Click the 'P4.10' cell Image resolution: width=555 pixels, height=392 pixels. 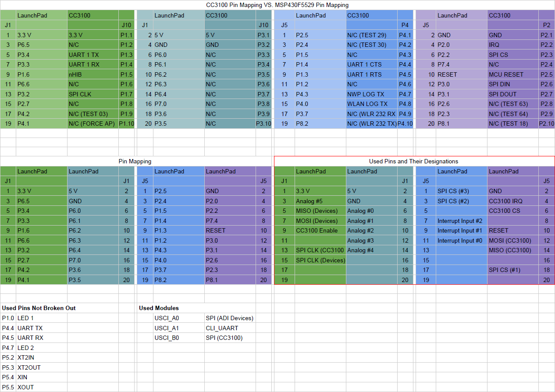tap(405, 124)
